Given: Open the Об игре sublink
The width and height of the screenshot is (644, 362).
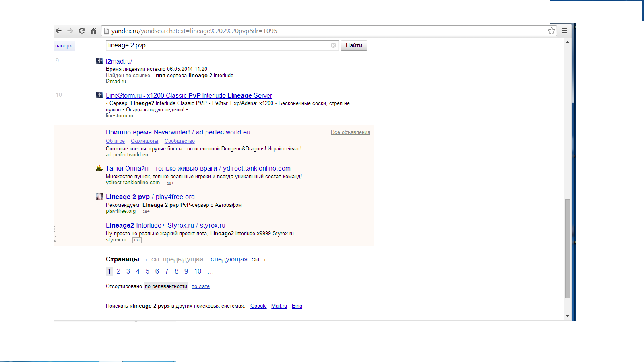Looking at the screenshot, I should (x=115, y=141).
